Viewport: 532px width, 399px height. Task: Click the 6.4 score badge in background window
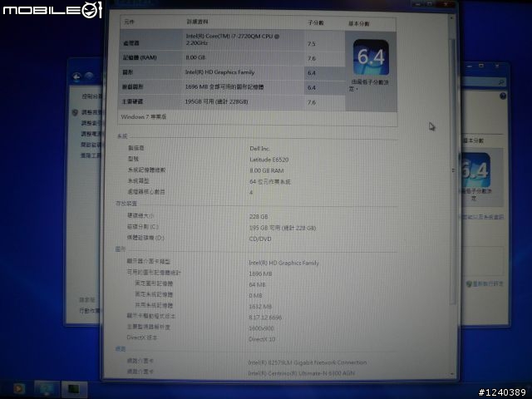tap(475, 170)
